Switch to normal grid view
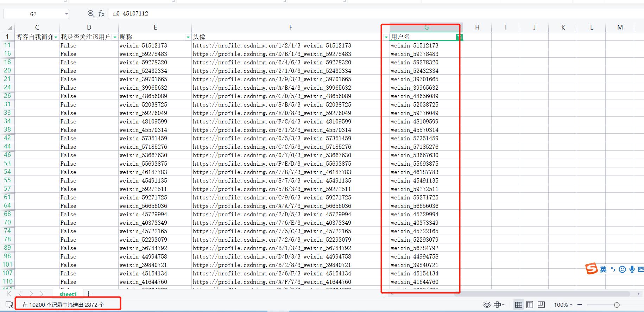Screen dimensions: 644x312 click(518, 305)
